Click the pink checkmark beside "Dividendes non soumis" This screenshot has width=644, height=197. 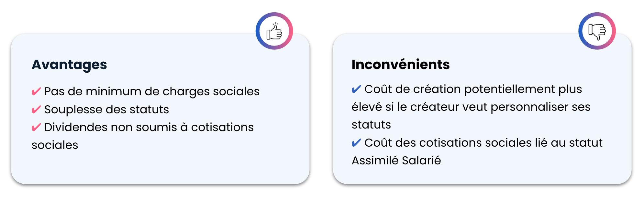coord(36,128)
